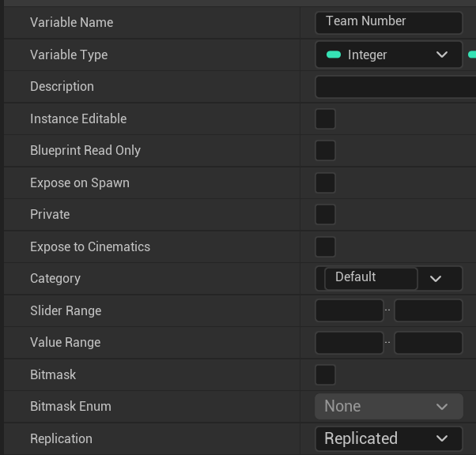The width and height of the screenshot is (476, 455).
Task: Click the Variable Name text field
Action: (388, 22)
